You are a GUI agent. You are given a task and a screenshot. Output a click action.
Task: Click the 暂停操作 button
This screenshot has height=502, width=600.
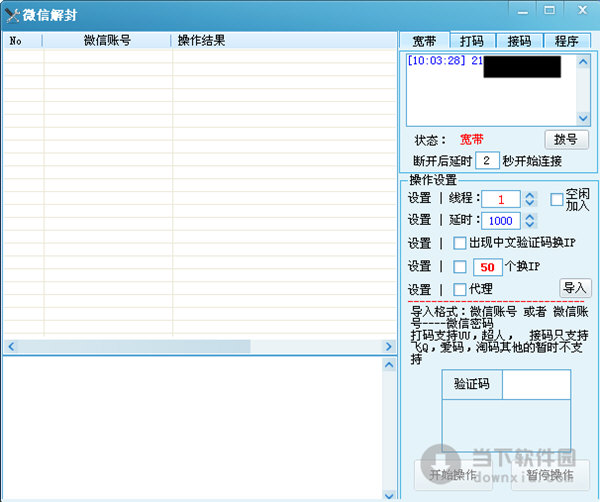tap(550, 475)
